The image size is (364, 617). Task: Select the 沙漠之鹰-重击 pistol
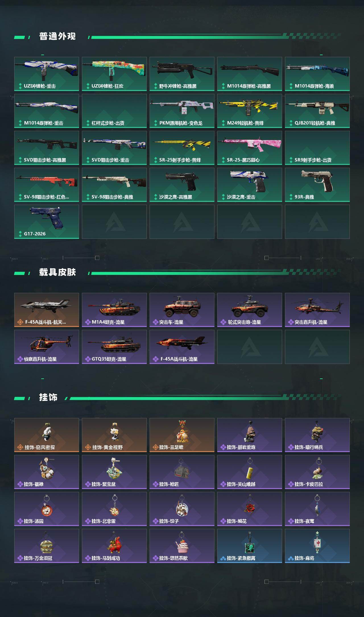tap(250, 185)
